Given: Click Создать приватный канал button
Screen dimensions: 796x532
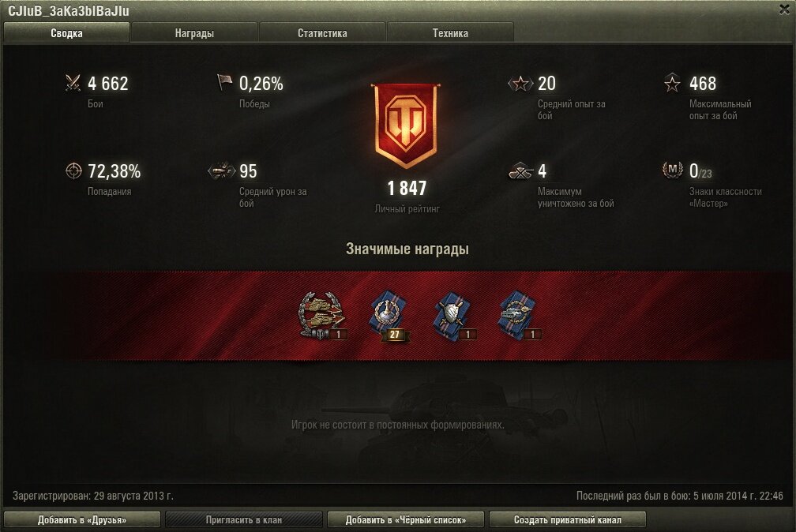Looking at the screenshot, I should click(x=568, y=520).
